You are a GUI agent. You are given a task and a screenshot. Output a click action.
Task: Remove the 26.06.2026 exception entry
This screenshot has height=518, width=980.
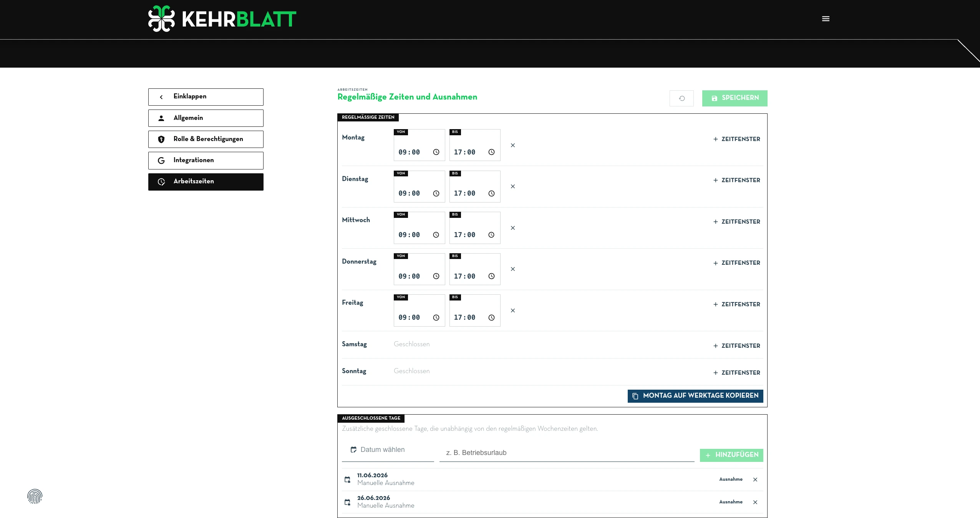pyautogui.click(x=755, y=502)
